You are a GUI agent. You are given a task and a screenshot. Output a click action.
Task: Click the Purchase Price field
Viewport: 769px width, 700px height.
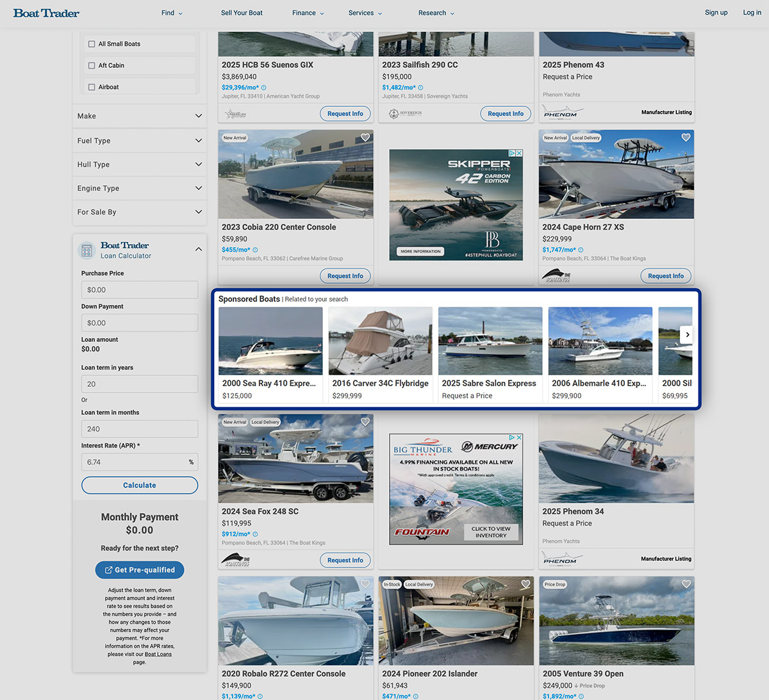(140, 289)
